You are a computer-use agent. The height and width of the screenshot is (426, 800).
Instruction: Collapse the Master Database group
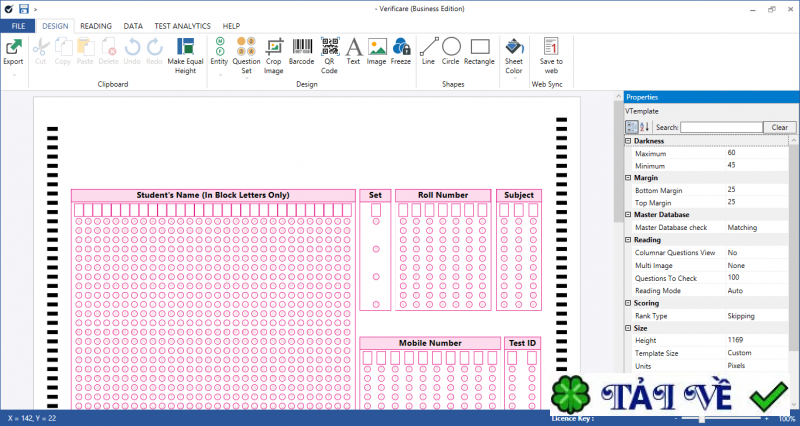628,214
